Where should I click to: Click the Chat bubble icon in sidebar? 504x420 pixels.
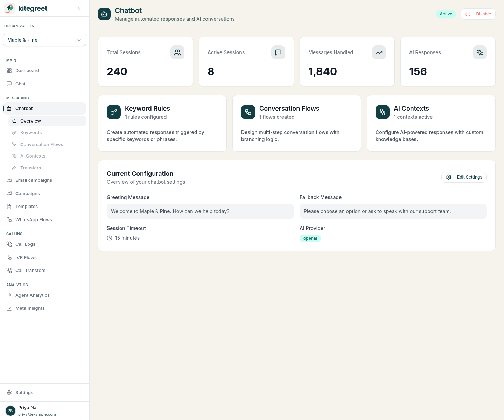[9, 84]
